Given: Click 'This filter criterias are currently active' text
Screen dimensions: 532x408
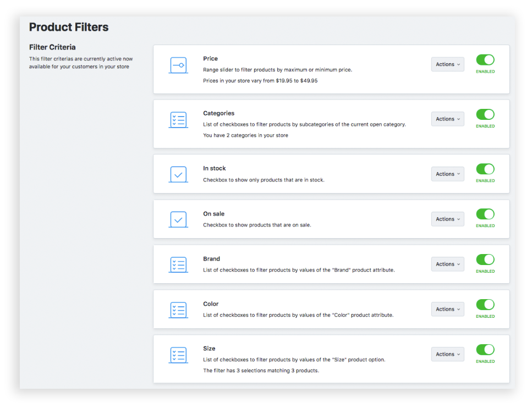Looking at the screenshot, I should tap(81, 63).
